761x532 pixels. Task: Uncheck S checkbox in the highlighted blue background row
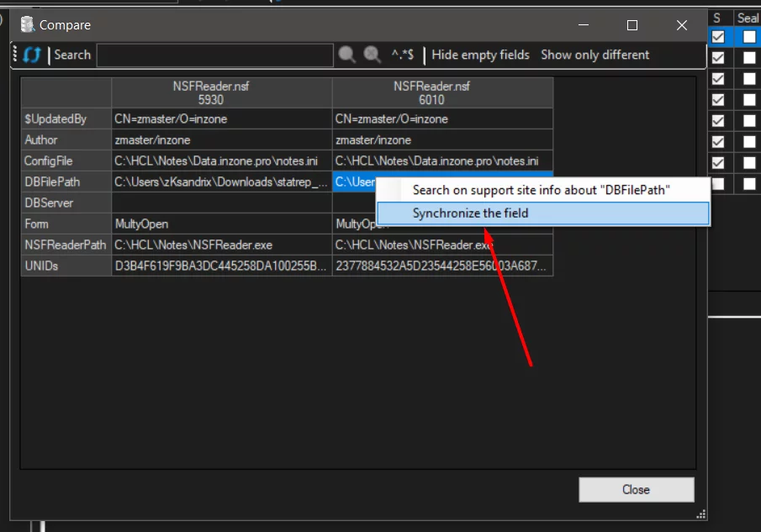(718, 37)
